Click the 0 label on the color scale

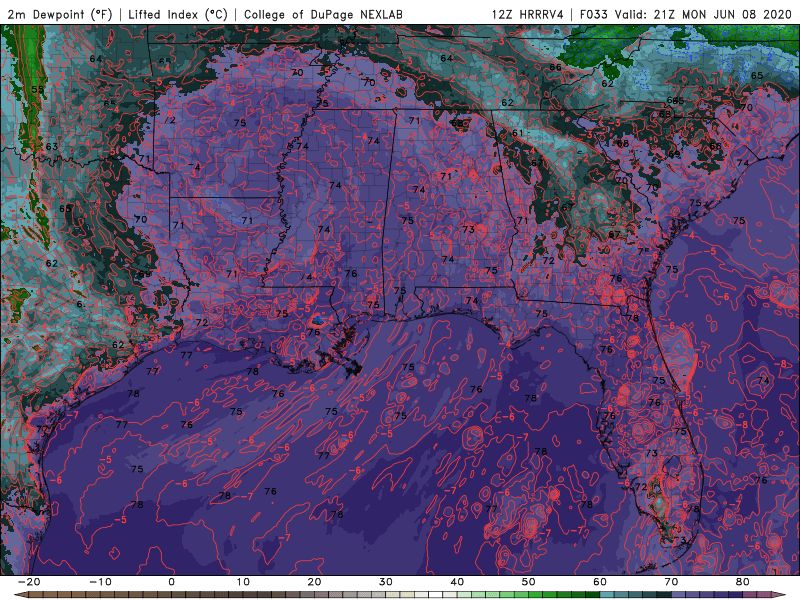click(x=171, y=582)
